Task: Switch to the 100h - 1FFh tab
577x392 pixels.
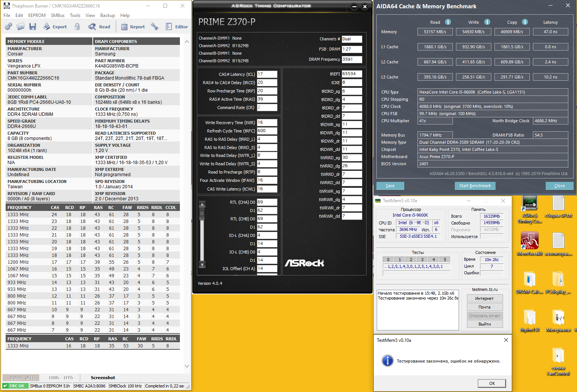Action: [x=61, y=378]
